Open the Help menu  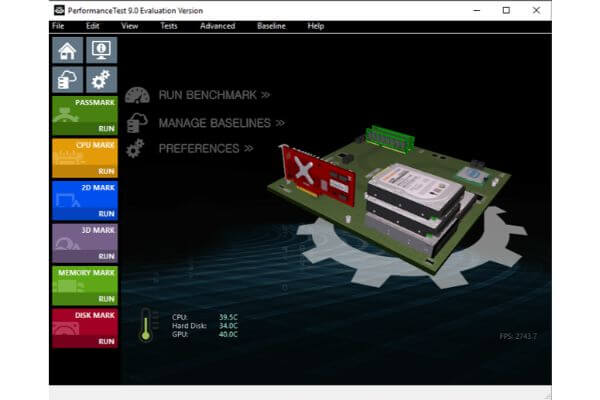coord(316,26)
